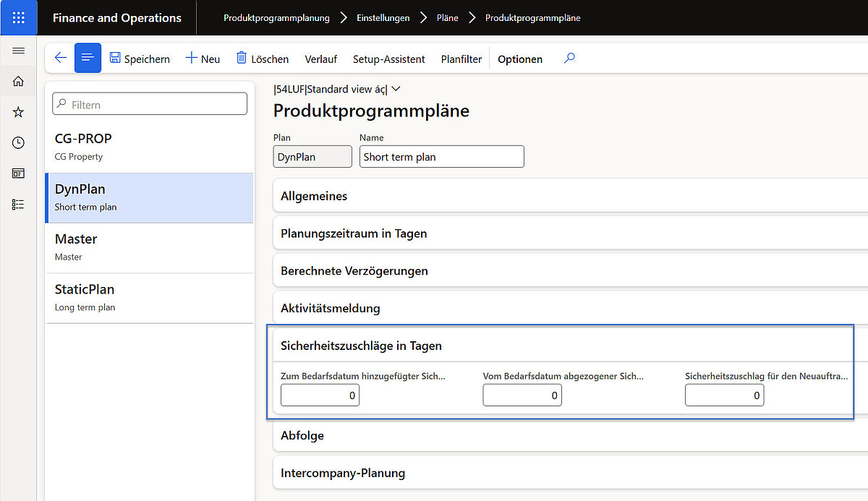Open breadcrumb item Einstellungen
This screenshot has height=501, width=868.
(383, 17)
